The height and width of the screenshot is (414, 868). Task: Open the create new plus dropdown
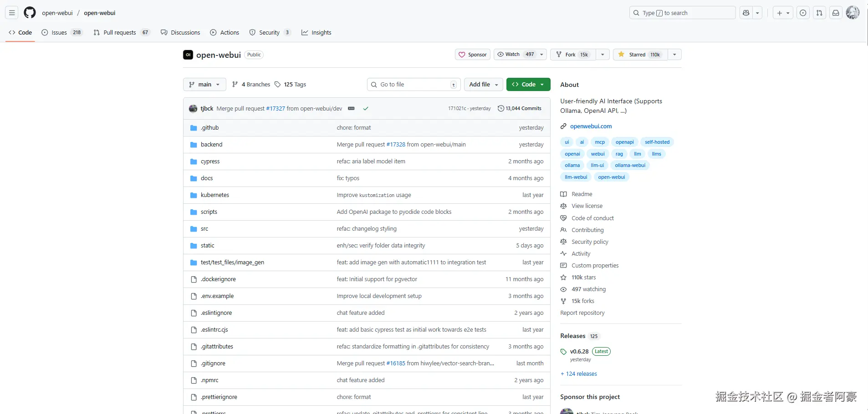[x=783, y=13]
